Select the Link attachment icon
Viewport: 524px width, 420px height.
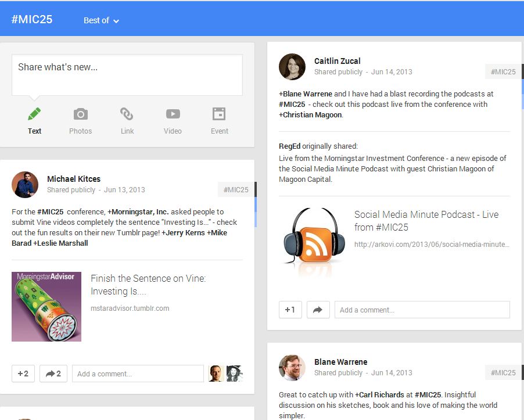coord(127,114)
